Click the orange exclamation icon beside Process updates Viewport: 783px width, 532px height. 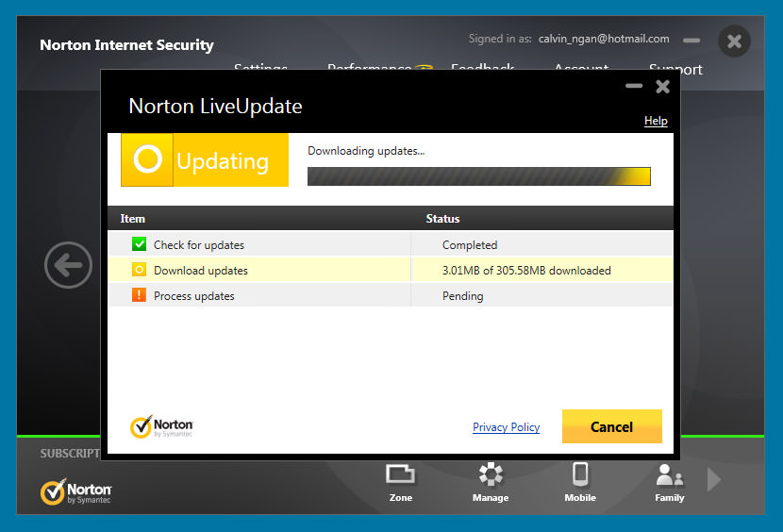click(139, 295)
